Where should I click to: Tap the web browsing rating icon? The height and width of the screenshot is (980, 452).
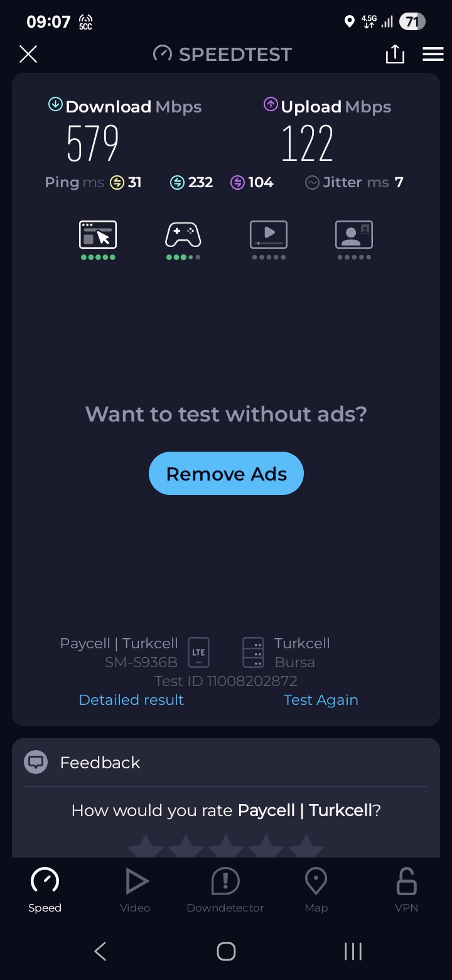click(98, 235)
